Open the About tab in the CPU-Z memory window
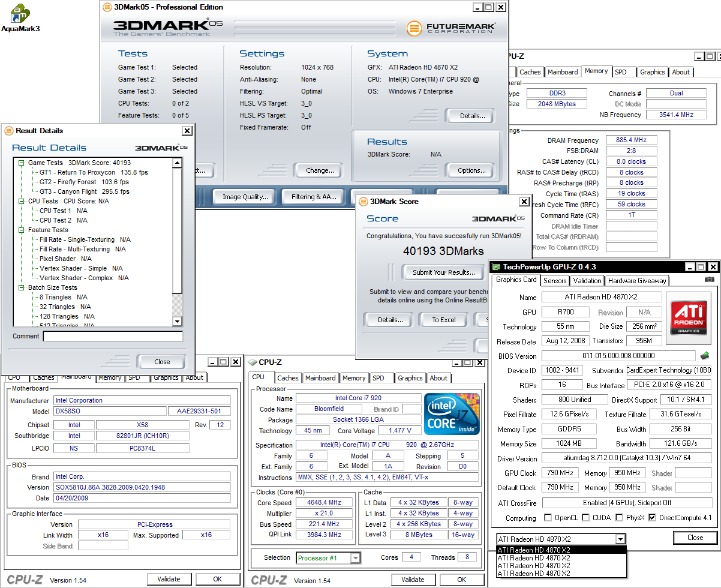This screenshot has height=588, width=721. [x=681, y=72]
